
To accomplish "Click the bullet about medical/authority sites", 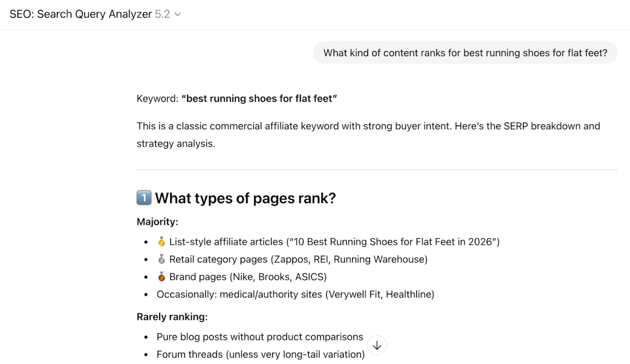I will [x=295, y=294].
